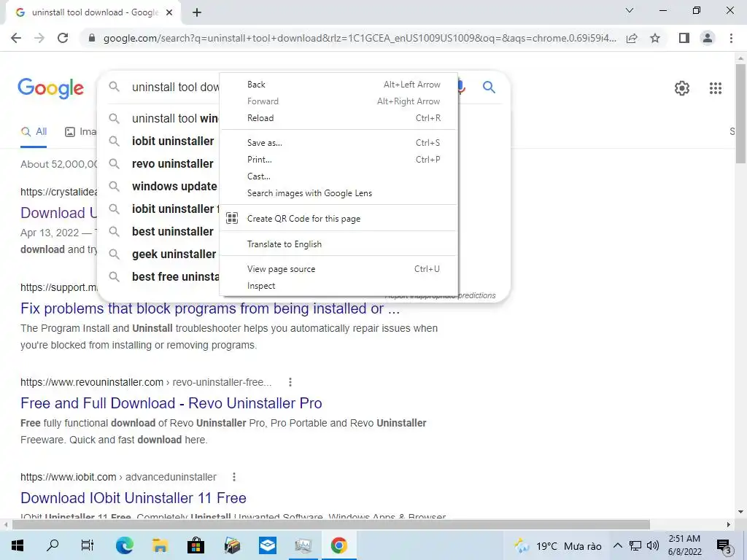Open Microsoft Store from taskbar

coord(196,545)
